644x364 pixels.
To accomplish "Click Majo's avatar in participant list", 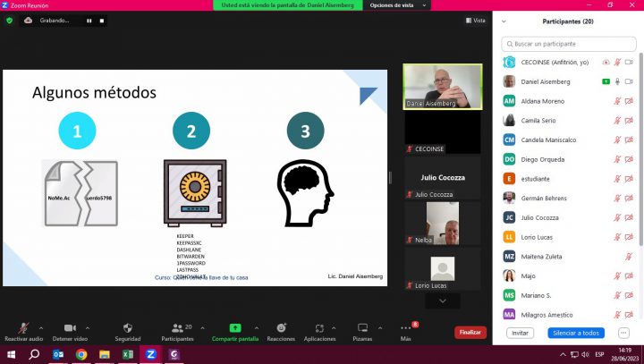I will click(x=509, y=275).
